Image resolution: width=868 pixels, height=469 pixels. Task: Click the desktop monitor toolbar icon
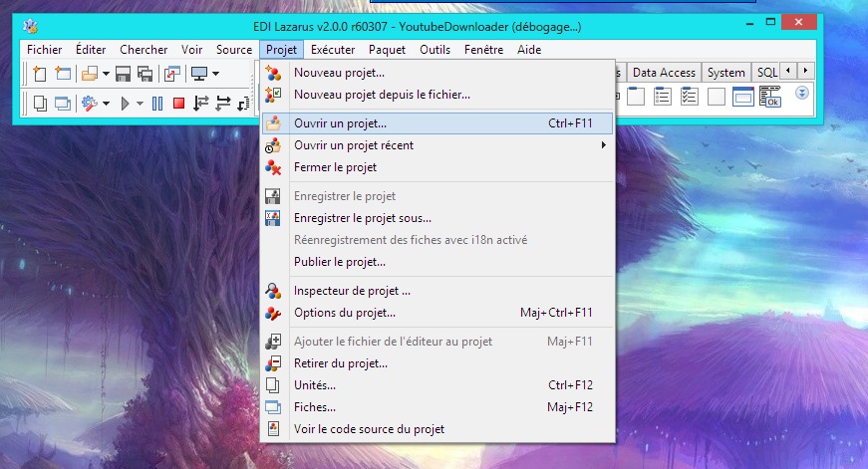pyautogui.click(x=198, y=74)
